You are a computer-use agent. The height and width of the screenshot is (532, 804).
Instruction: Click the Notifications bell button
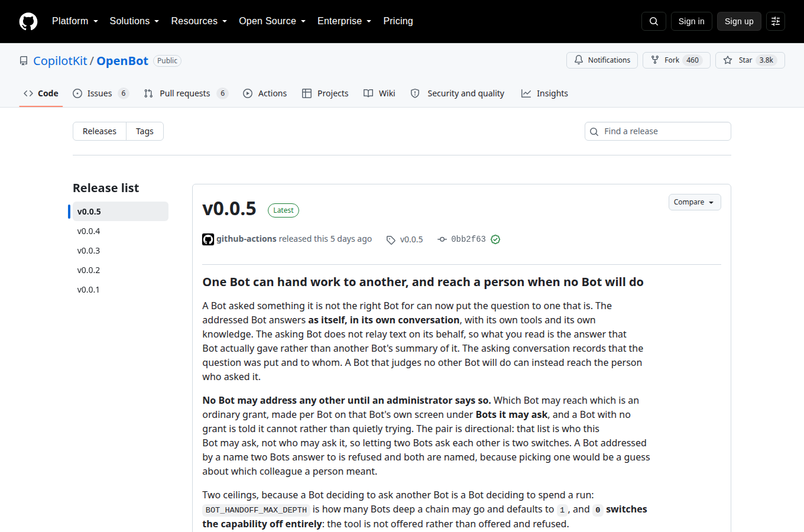pos(602,60)
